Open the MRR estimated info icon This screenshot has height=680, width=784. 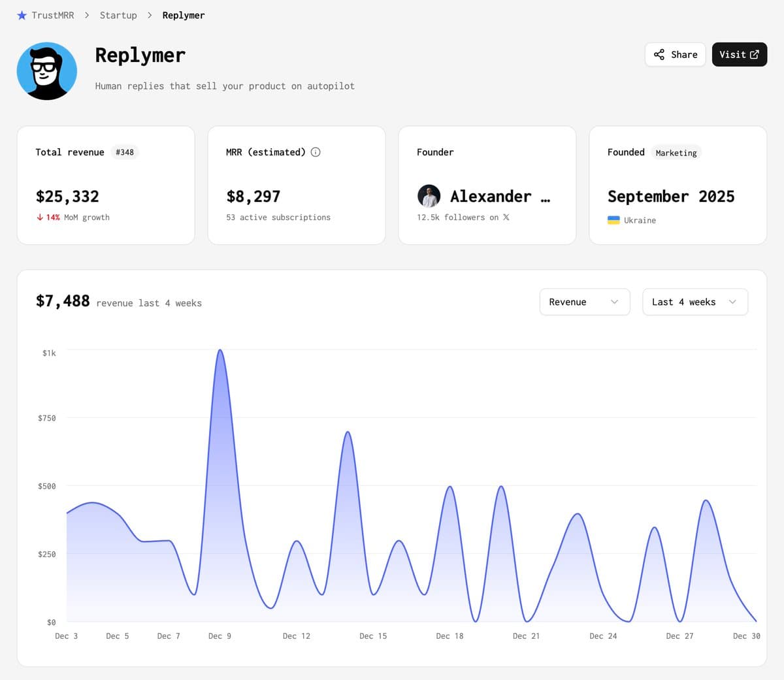316,152
